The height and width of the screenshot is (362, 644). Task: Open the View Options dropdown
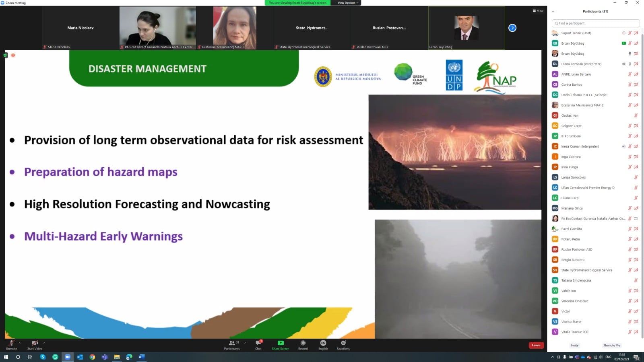click(347, 3)
